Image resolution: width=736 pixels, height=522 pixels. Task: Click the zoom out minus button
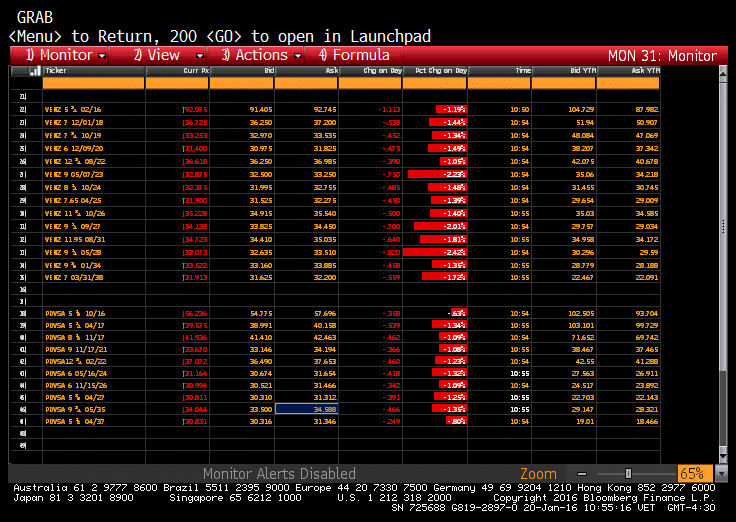pyautogui.click(x=582, y=474)
